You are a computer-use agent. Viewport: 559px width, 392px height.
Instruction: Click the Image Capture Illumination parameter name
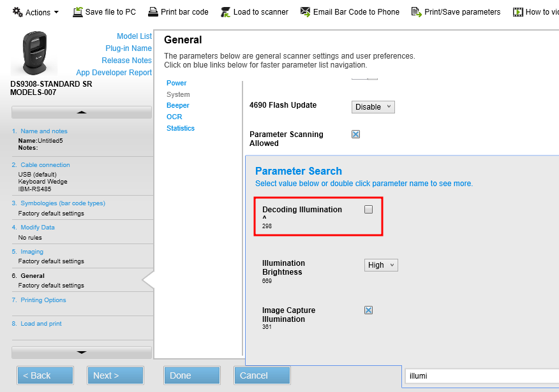(x=289, y=315)
